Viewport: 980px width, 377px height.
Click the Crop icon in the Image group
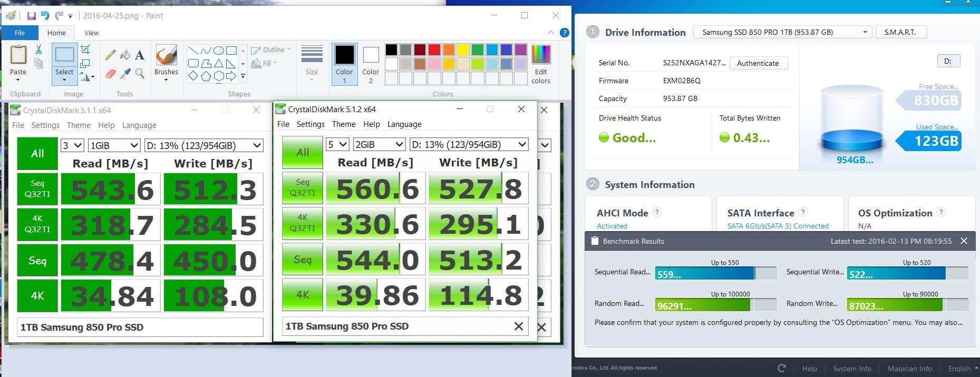[85, 49]
